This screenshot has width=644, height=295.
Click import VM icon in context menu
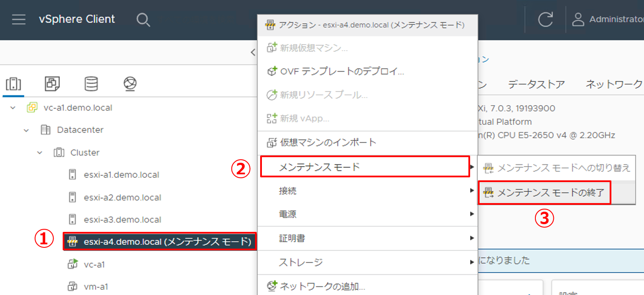pos(272,143)
